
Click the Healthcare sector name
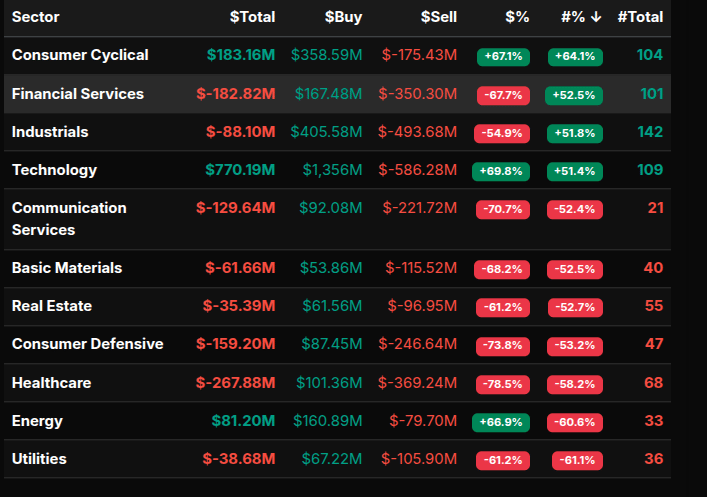[51, 383]
